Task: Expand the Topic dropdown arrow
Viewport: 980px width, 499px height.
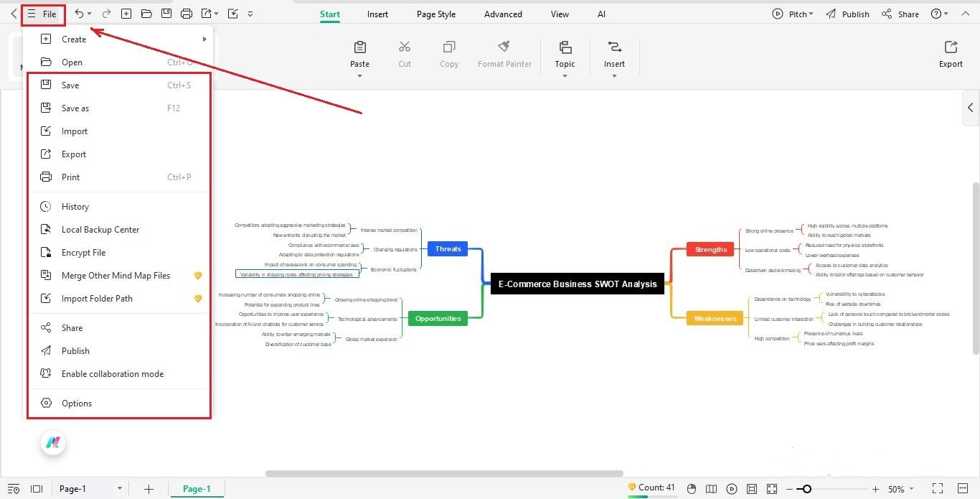Action: 565,76
